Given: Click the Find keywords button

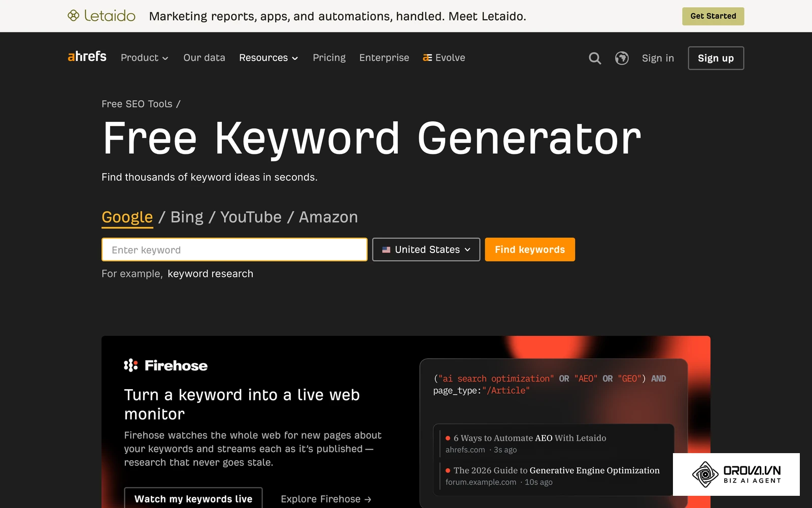Looking at the screenshot, I should coord(530,249).
